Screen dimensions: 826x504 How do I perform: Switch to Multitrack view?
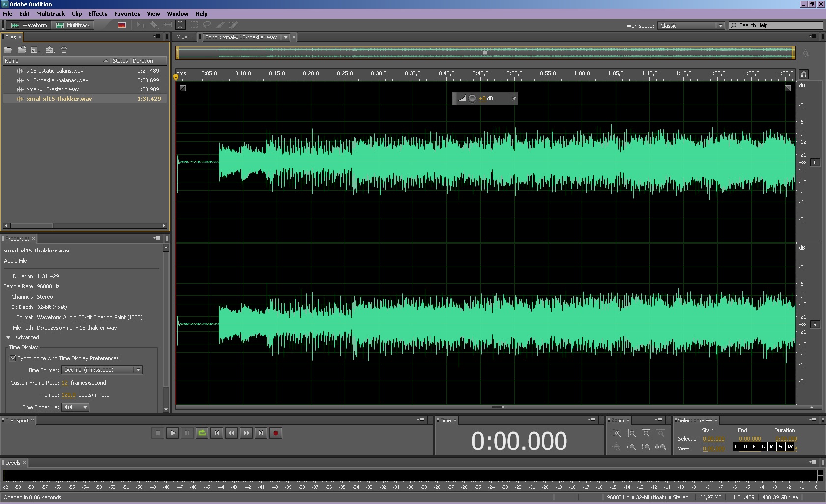(x=73, y=25)
